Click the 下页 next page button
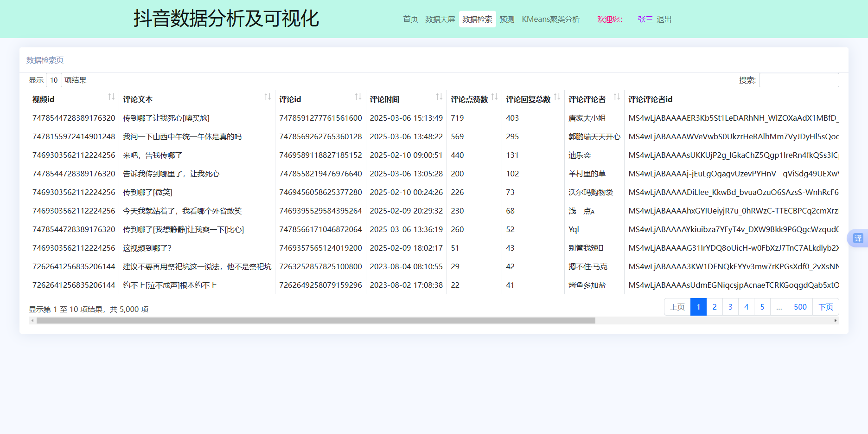This screenshot has width=868, height=434. pyautogui.click(x=826, y=307)
